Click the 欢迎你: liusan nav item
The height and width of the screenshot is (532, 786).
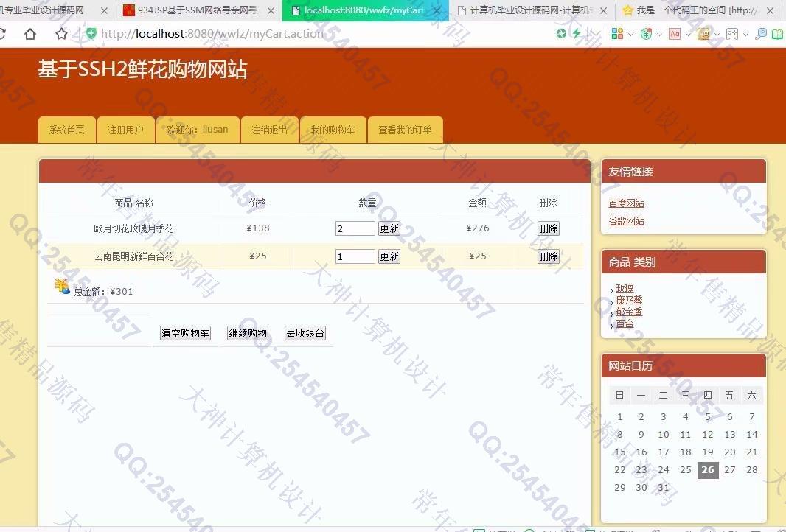(198, 130)
